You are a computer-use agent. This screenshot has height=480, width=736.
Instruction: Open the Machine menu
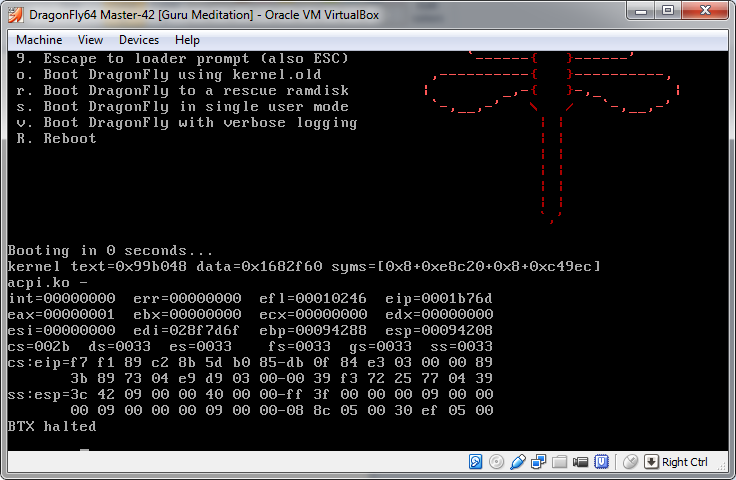coord(39,40)
